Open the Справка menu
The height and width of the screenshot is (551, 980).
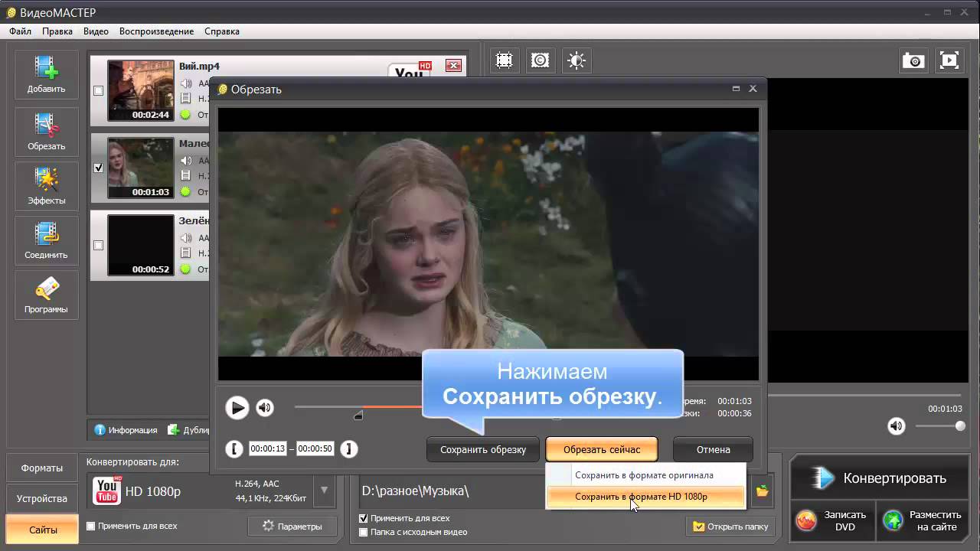pos(222,31)
